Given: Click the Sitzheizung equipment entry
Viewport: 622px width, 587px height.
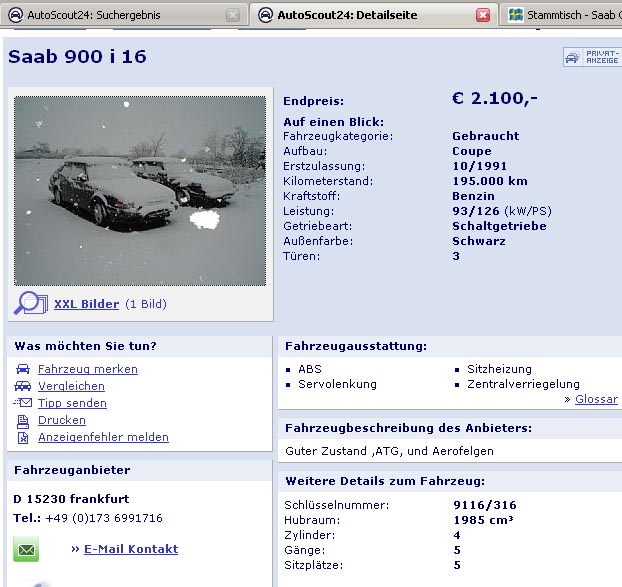Looking at the screenshot, I should [499, 369].
